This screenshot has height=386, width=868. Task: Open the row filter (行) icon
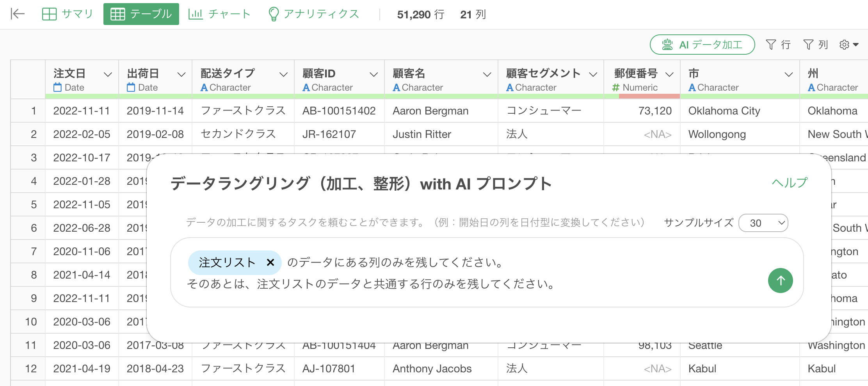pyautogui.click(x=778, y=45)
